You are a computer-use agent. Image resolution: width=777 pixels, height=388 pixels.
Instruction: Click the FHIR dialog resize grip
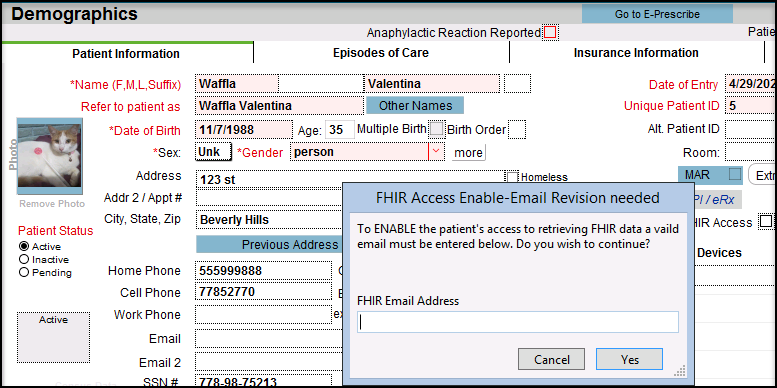pyautogui.click(x=680, y=372)
